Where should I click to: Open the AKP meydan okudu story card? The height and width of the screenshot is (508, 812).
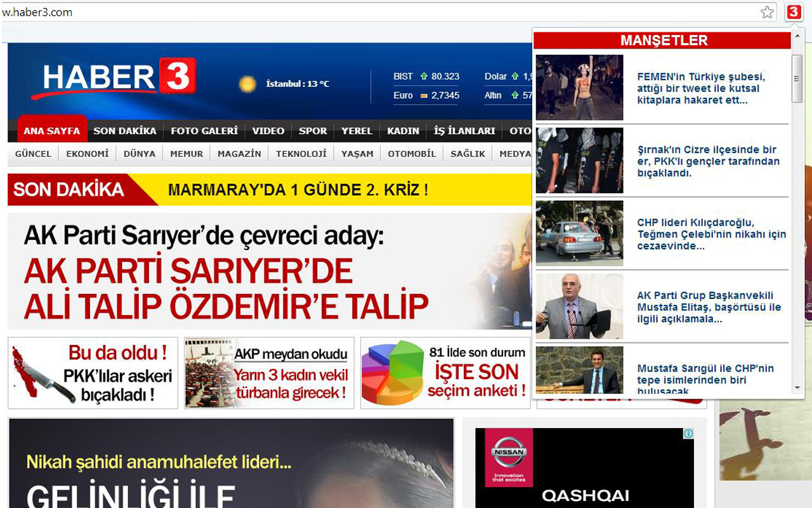point(269,373)
